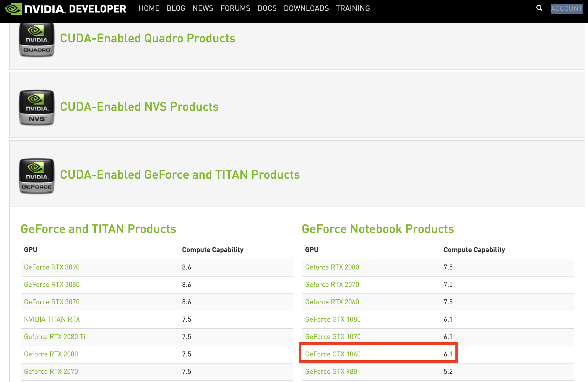Open Geforce RTX 2080 Ti link
Image resolution: width=588 pixels, height=382 pixels.
(x=54, y=337)
